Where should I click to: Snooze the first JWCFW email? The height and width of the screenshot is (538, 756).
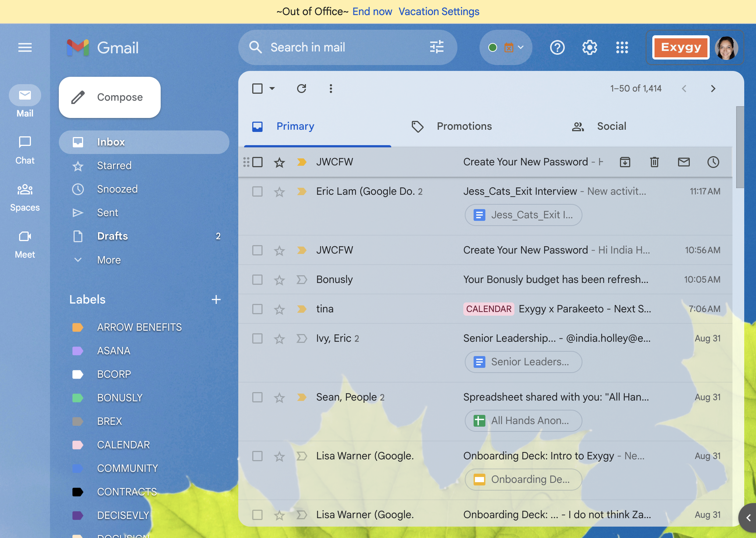click(x=713, y=162)
